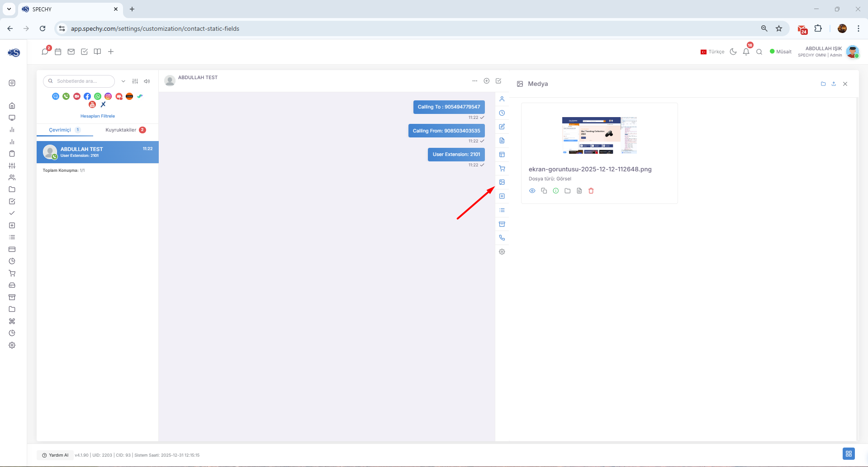The width and height of the screenshot is (868, 467).
Task: Open the mail envelope icon in top toolbar
Action: point(71,52)
